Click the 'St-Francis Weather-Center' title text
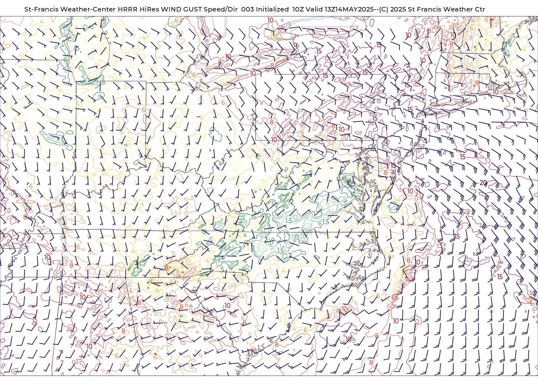Viewport: 538px width, 392px height. [x=70, y=9]
